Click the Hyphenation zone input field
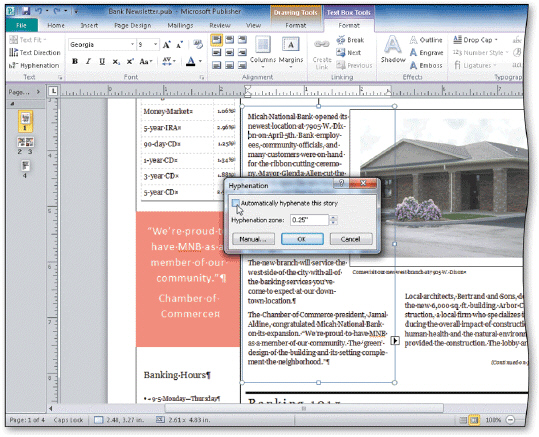 [309, 220]
